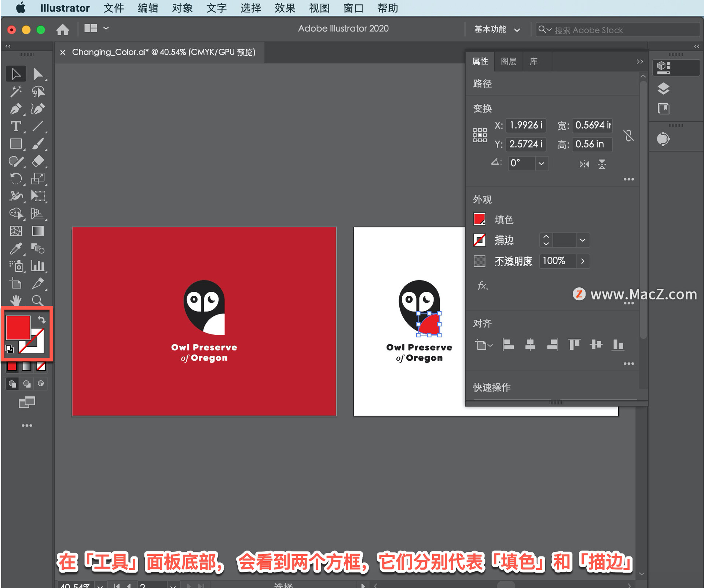Open the rotation angle dropdown
This screenshot has width=704, height=588.
pos(541,163)
